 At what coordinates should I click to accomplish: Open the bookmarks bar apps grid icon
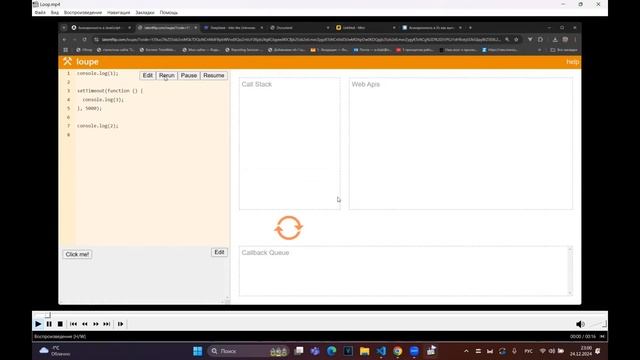[x=66, y=50]
